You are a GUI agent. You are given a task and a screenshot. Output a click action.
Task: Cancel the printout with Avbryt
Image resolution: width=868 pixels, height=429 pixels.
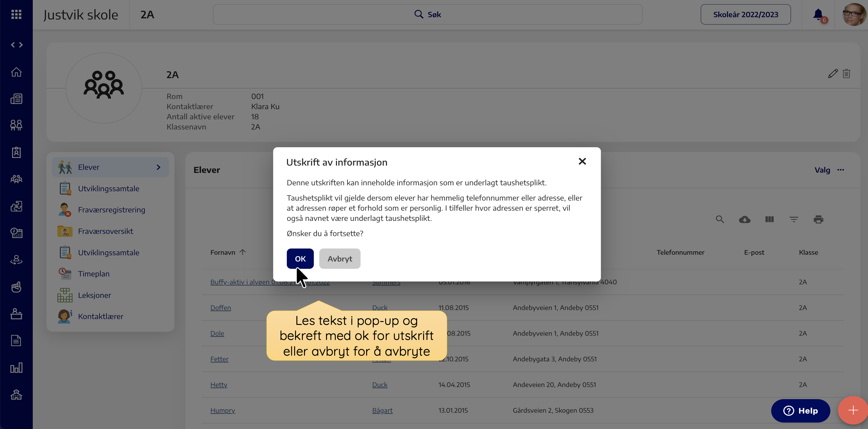pyautogui.click(x=340, y=259)
